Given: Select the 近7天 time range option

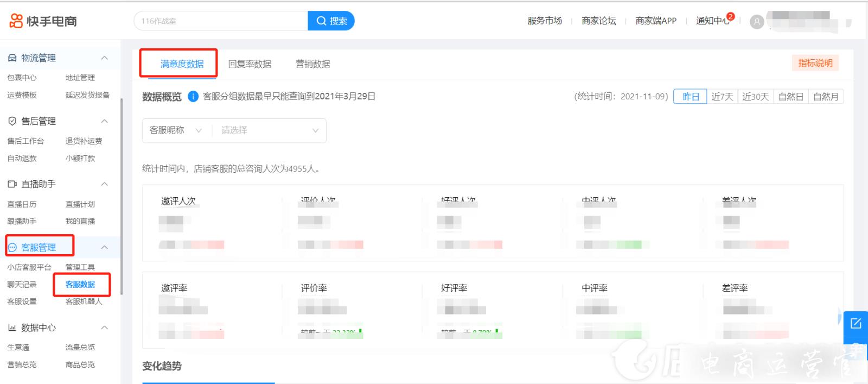Looking at the screenshot, I should pos(722,97).
